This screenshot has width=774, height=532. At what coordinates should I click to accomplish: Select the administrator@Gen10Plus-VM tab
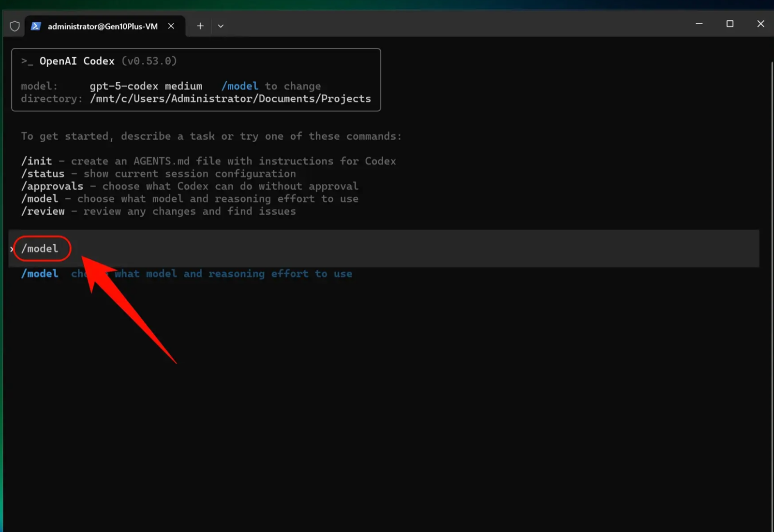(x=105, y=26)
